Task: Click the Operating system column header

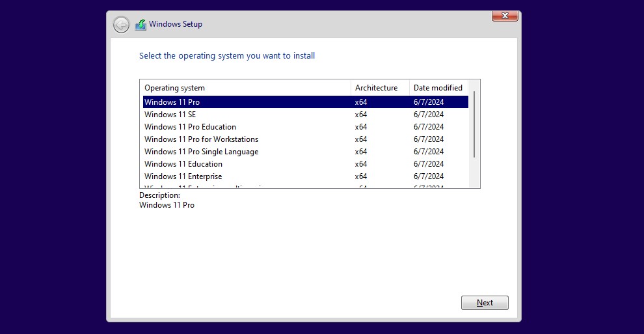Action: click(246, 88)
